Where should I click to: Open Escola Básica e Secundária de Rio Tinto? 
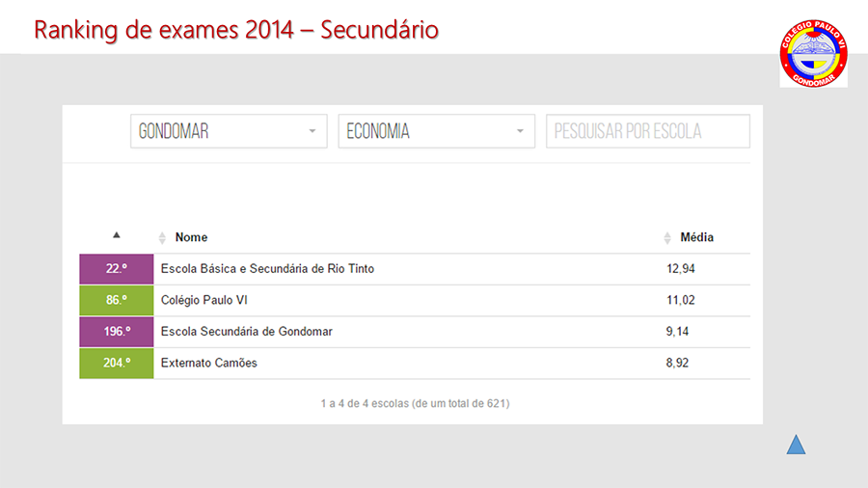[267, 269]
